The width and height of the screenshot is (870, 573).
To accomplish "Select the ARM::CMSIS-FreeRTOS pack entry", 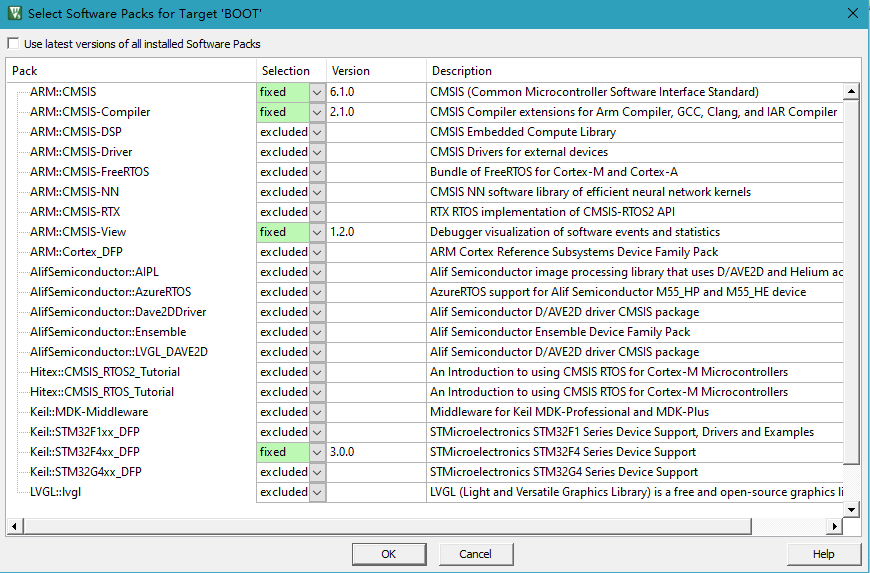I will tap(89, 172).
